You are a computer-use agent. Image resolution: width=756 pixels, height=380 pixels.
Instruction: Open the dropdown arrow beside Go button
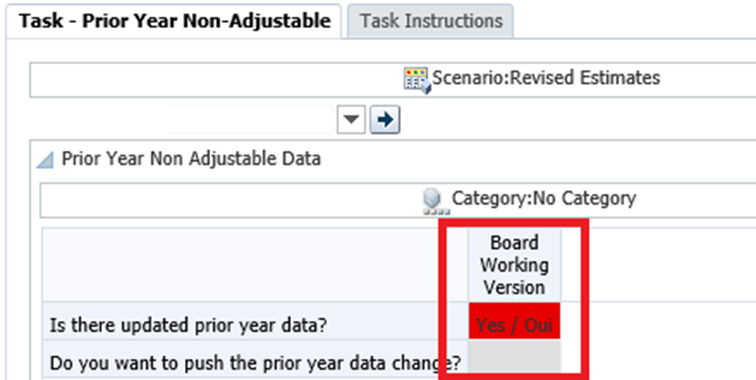[351, 120]
